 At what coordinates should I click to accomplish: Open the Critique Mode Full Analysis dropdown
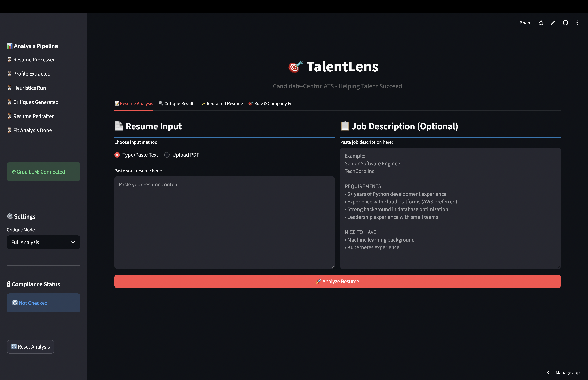pyautogui.click(x=43, y=242)
